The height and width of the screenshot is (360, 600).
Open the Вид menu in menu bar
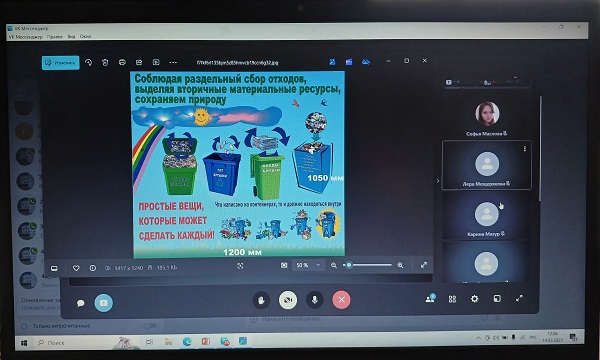point(71,37)
